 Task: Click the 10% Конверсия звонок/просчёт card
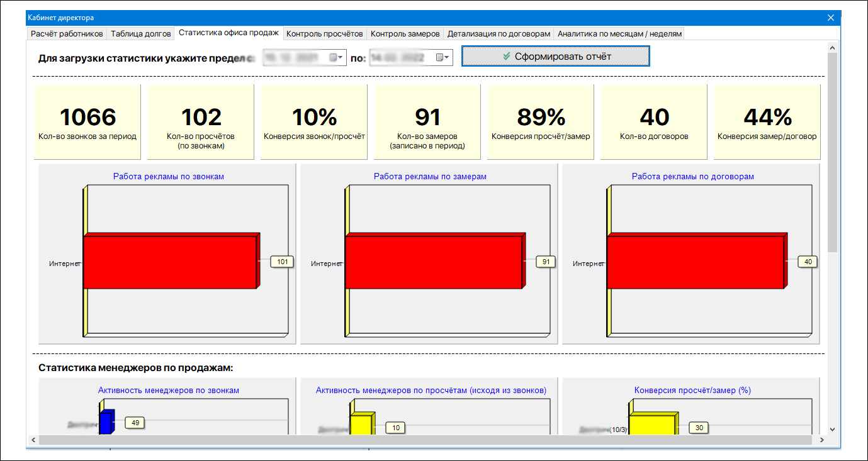(x=314, y=122)
